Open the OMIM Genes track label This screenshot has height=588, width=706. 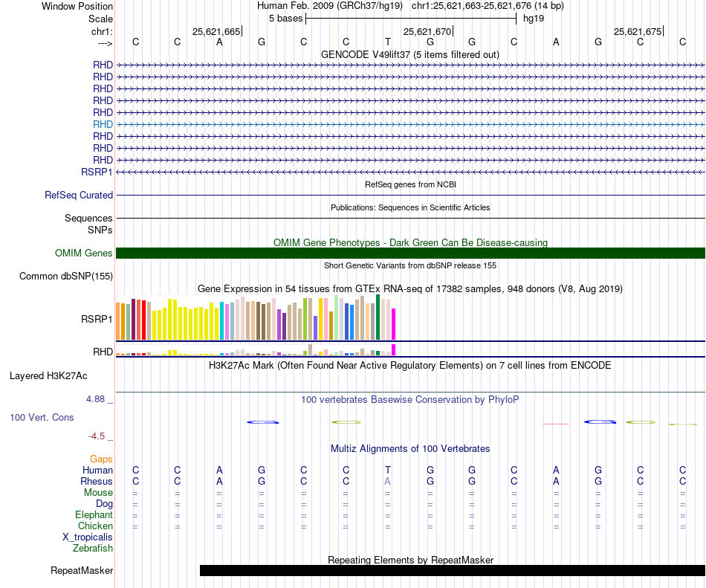pos(83,253)
